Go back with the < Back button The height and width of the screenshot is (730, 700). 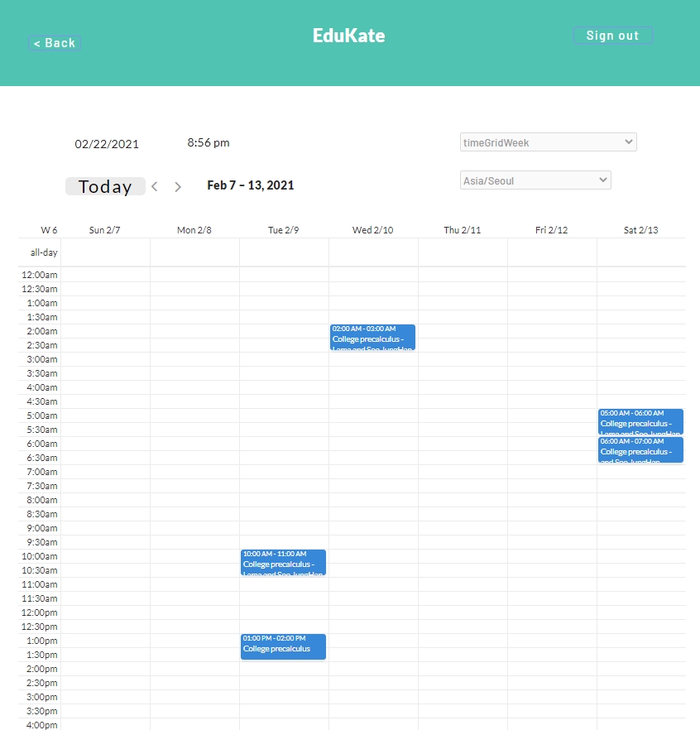coord(55,43)
